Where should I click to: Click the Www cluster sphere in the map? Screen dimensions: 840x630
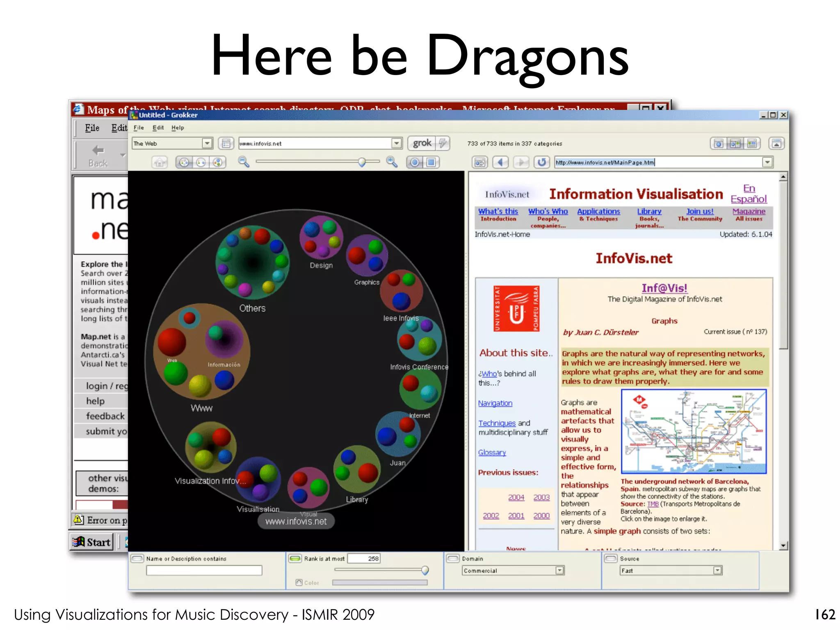click(x=201, y=352)
